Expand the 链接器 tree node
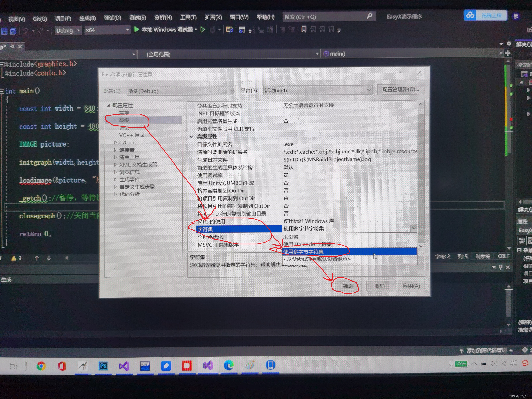The width and height of the screenshot is (532, 399). click(x=115, y=150)
